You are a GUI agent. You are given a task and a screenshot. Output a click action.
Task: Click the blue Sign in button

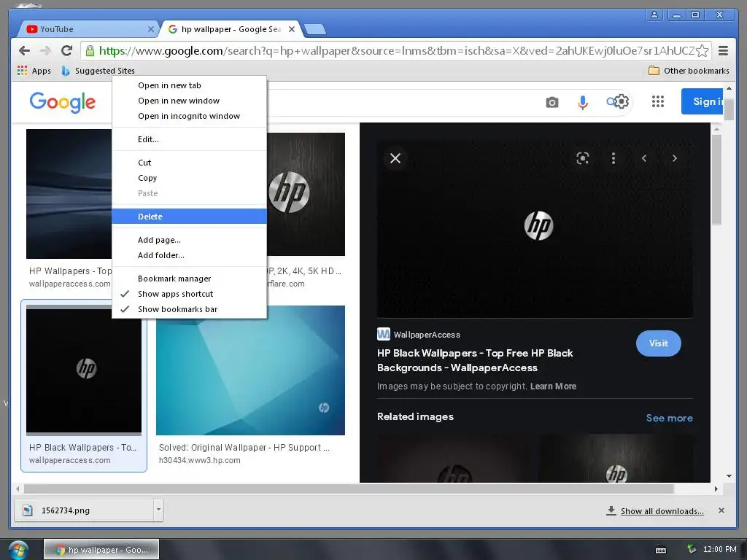pos(703,101)
